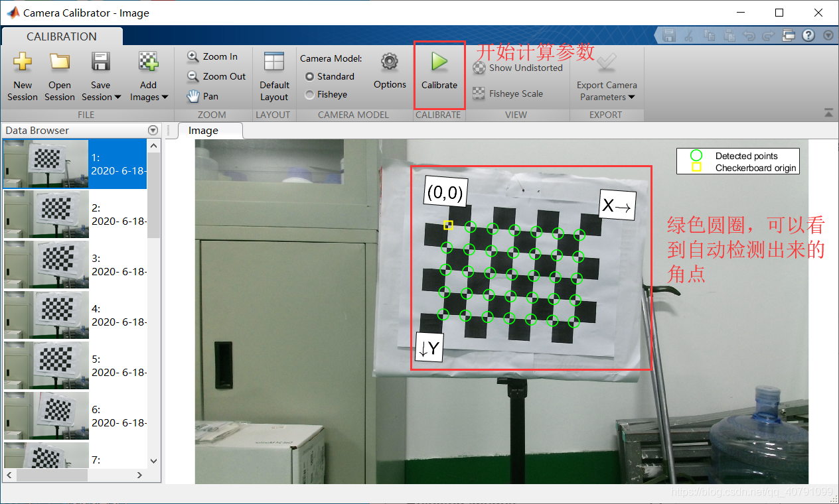The image size is (839, 504).
Task: Select the Image document tab
Action: 203,131
